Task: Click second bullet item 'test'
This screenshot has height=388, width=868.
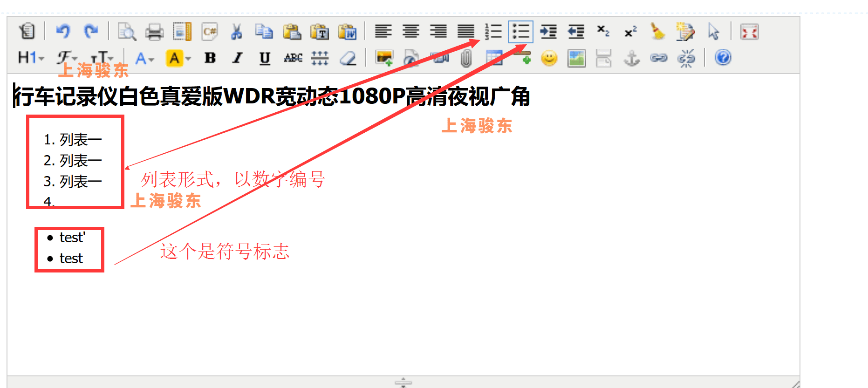Action: tap(71, 259)
